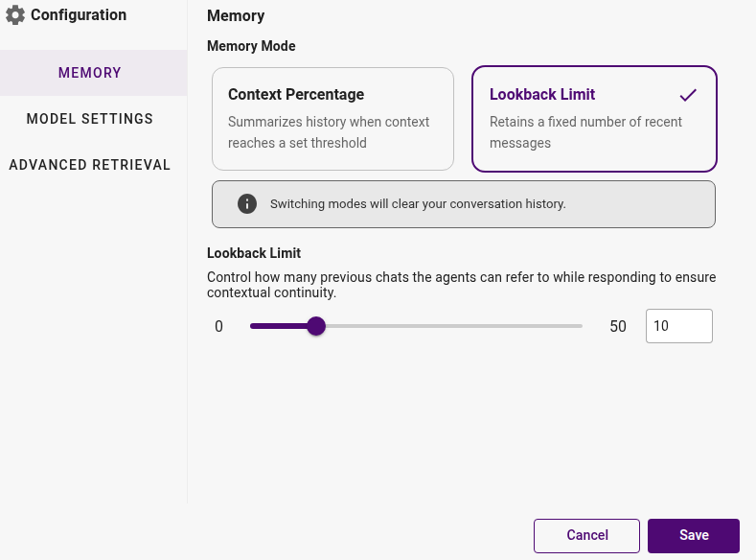The width and height of the screenshot is (756, 560).
Task: Cancel the configuration changes
Action: pyautogui.click(x=586, y=535)
